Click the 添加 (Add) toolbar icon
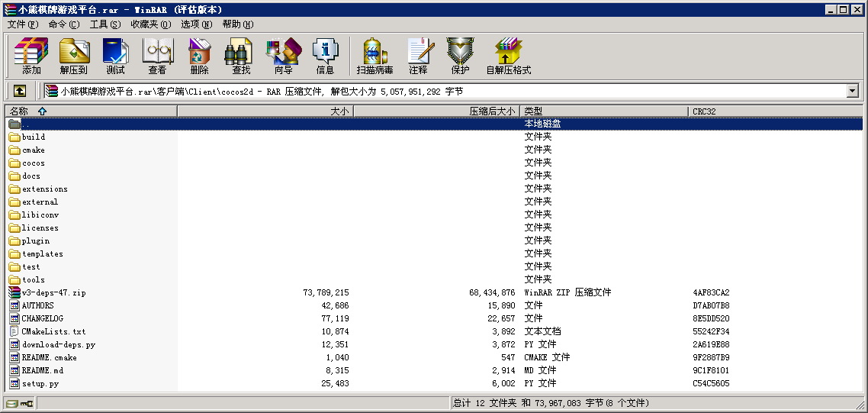 coord(31,56)
